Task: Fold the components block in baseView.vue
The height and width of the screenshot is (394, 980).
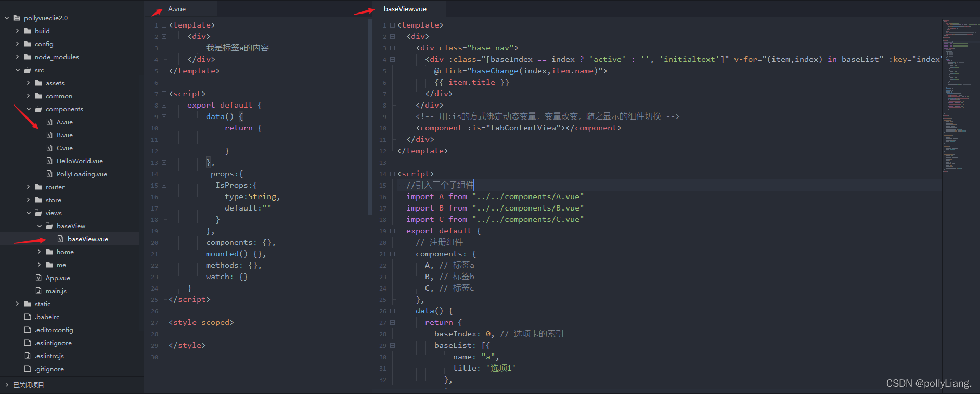Action: pyautogui.click(x=392, y=254)
